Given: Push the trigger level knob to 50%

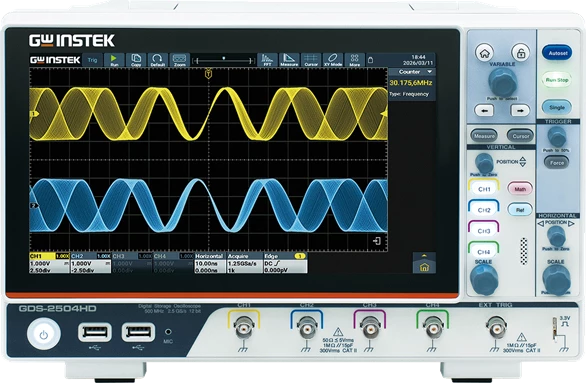Looking at the screenshot, I should point(557,136).
